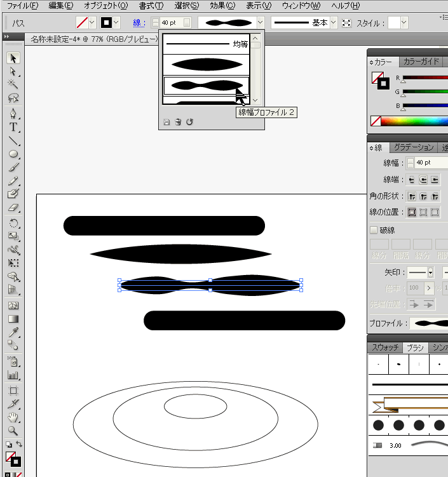Image resolution: width=448 pixels, height=477 pixels.
Task: Open 効果(C) menu
Action: pos(222,6)
